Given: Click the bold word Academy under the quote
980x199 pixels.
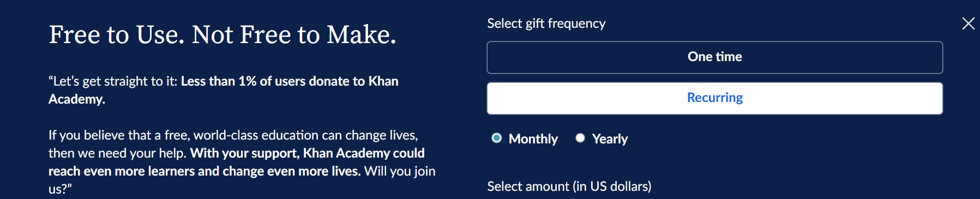Looking at the screenshot, I should click(77, 99).
